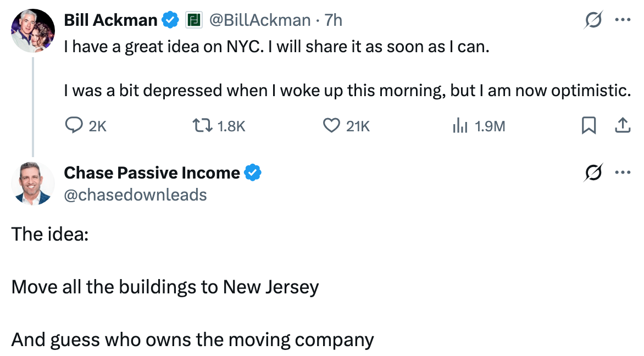Click the reply icon on Bill Ackman's tweet
The width and height of the screenshot is (644, 356).
(x=74, y=126)
